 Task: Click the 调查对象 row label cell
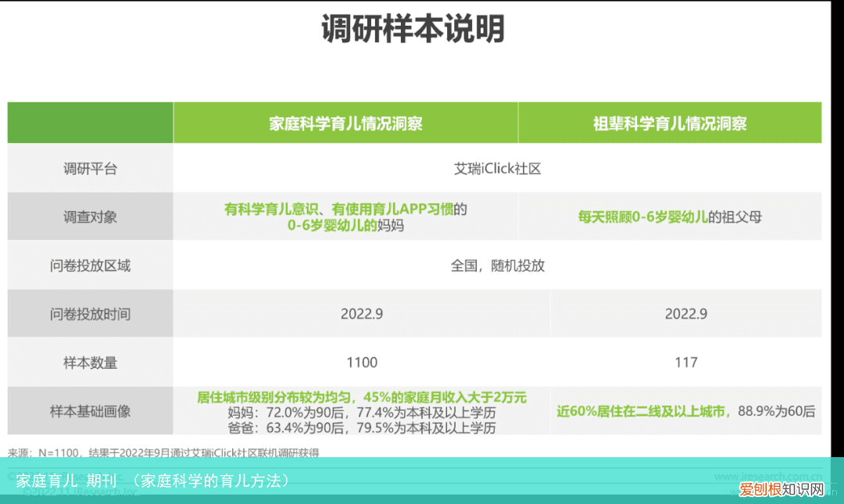coord(89,217)
